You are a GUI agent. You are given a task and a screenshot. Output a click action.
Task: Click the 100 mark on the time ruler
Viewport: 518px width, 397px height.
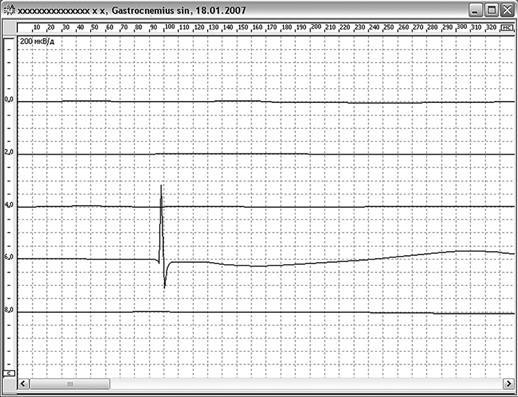coord(170,27)
